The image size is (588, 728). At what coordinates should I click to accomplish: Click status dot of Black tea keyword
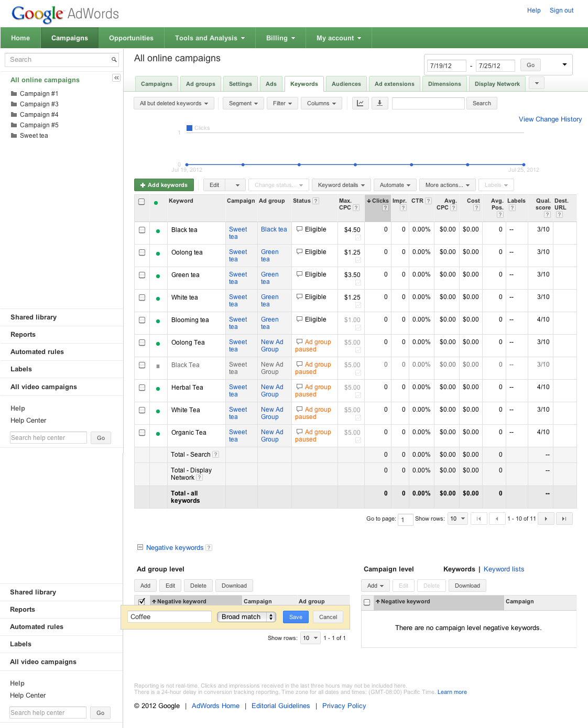point(158,231)
